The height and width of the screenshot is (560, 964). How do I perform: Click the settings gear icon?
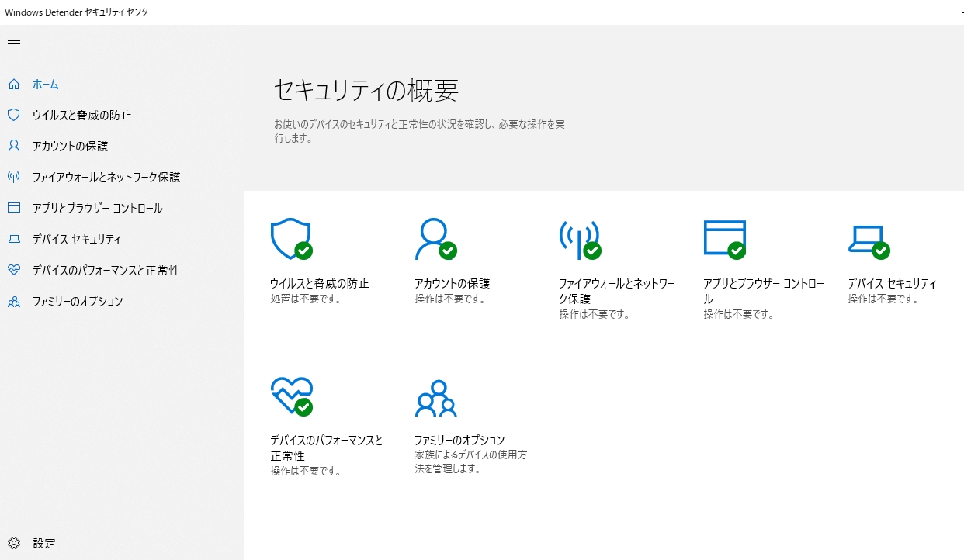click(13, 543)
